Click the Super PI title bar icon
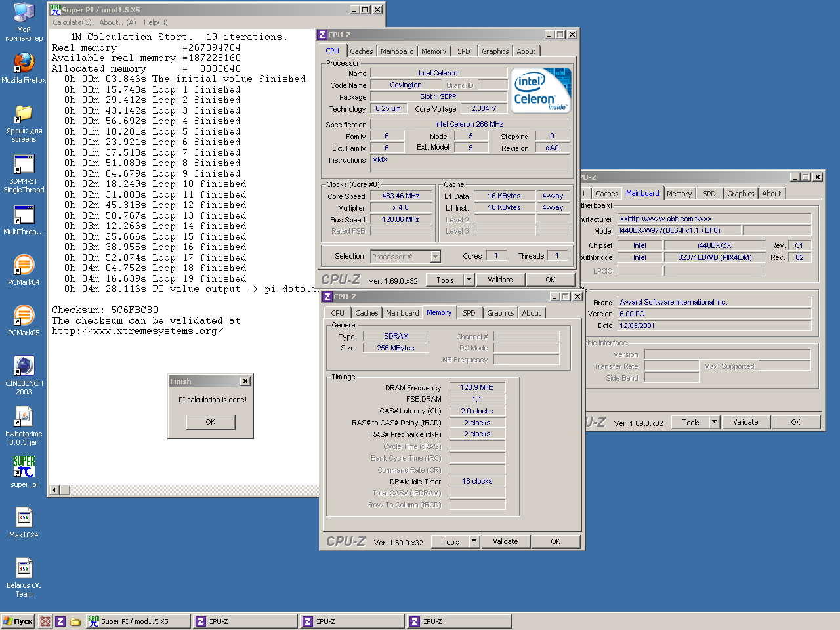The width and height of the screenshot is (840, 630). [x=56, y=9]
